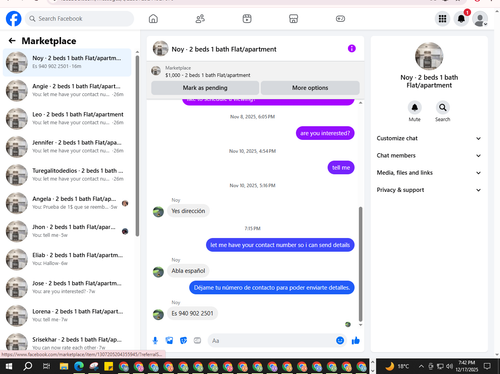Send a voice clip with microphone icon
The width and height of the screenshot is (500, 374).
pyautogui.click(x=155, y=340)
